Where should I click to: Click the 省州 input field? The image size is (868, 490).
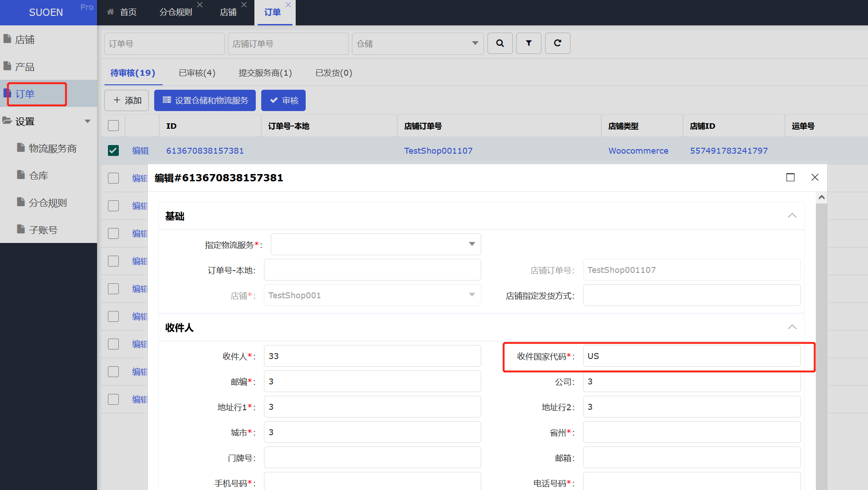tap(692, 432)
